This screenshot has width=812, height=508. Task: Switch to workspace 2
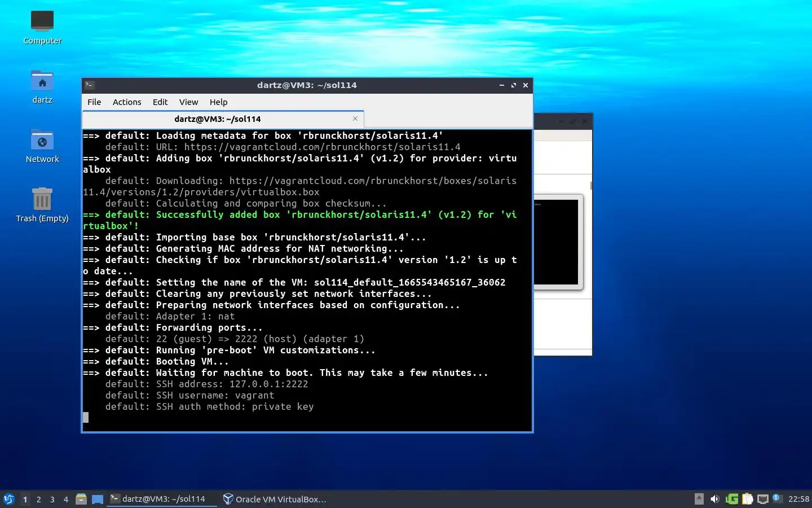coord(38,500)
